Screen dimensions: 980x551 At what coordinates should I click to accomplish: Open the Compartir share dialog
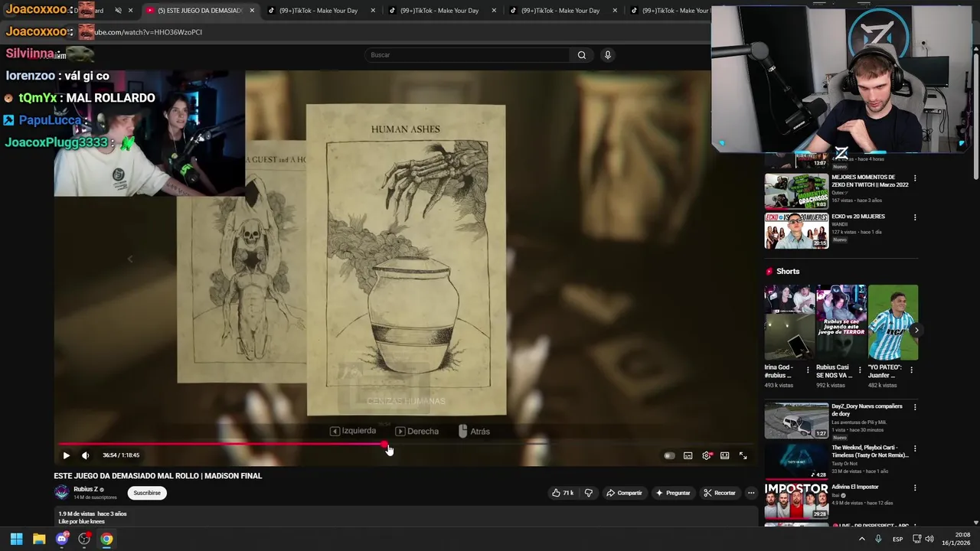point(624,493)
